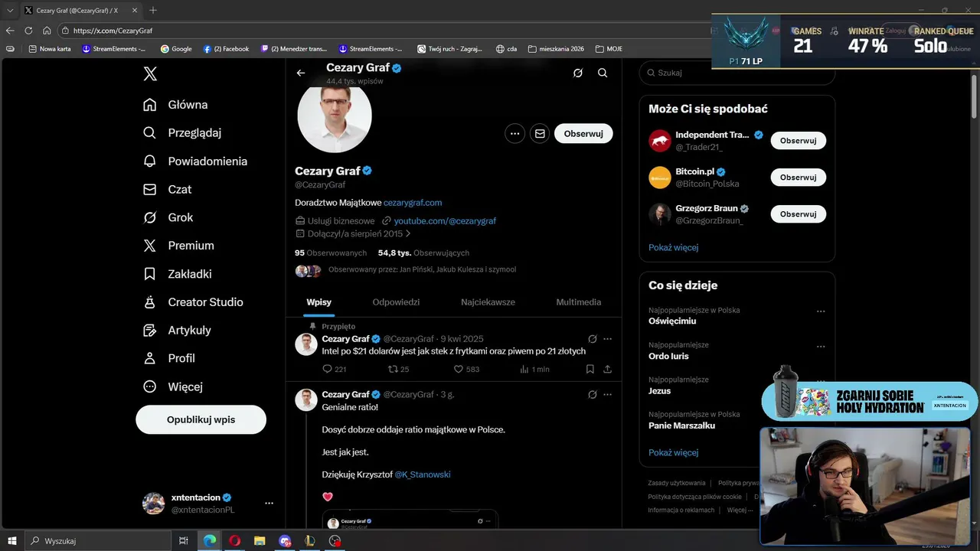Image resolution: width=980 pixels, height=551 pixels.
Task: Click browser home icon
Action: 47,31
